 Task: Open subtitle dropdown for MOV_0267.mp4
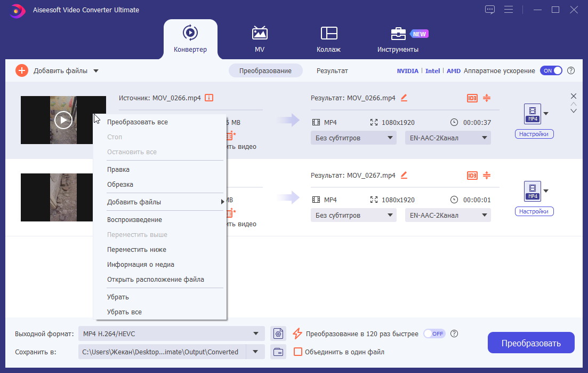click(x=353, y=215)
